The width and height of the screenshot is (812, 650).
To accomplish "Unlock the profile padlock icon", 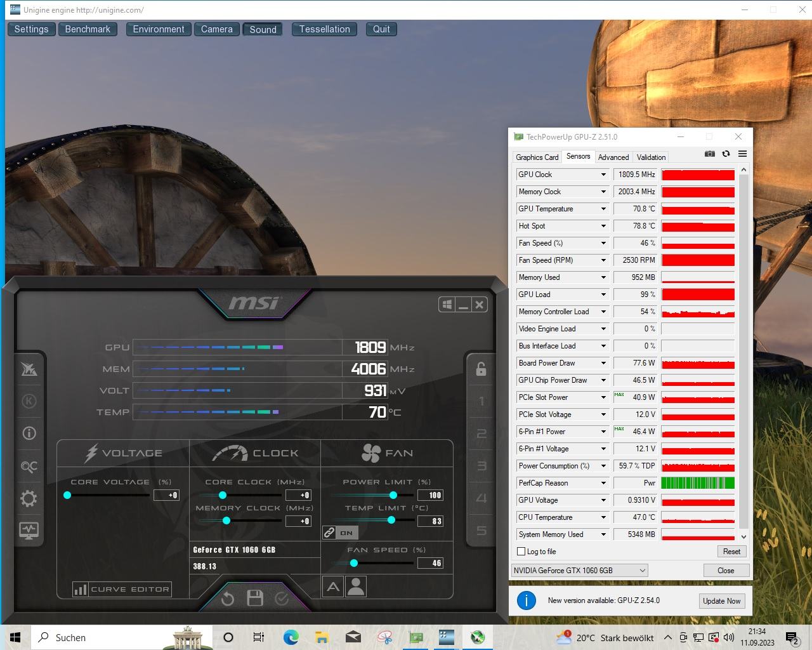I will 481,368.
